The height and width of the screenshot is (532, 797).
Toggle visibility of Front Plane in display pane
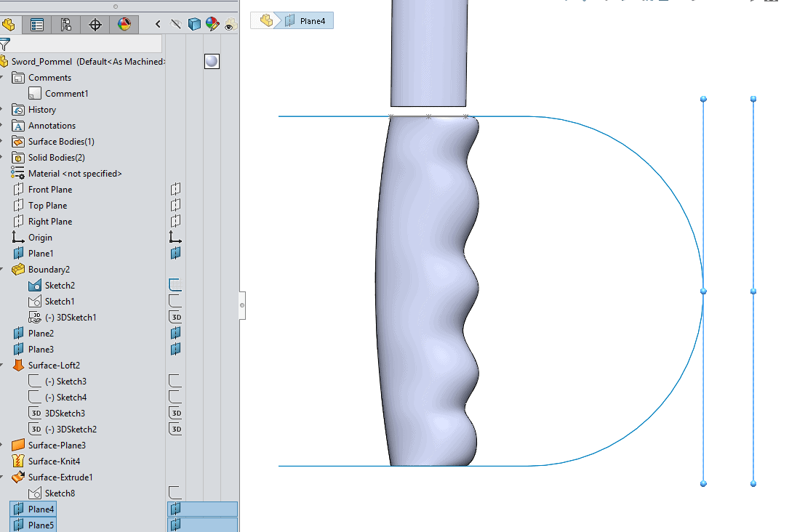click(x=175, y=190)
